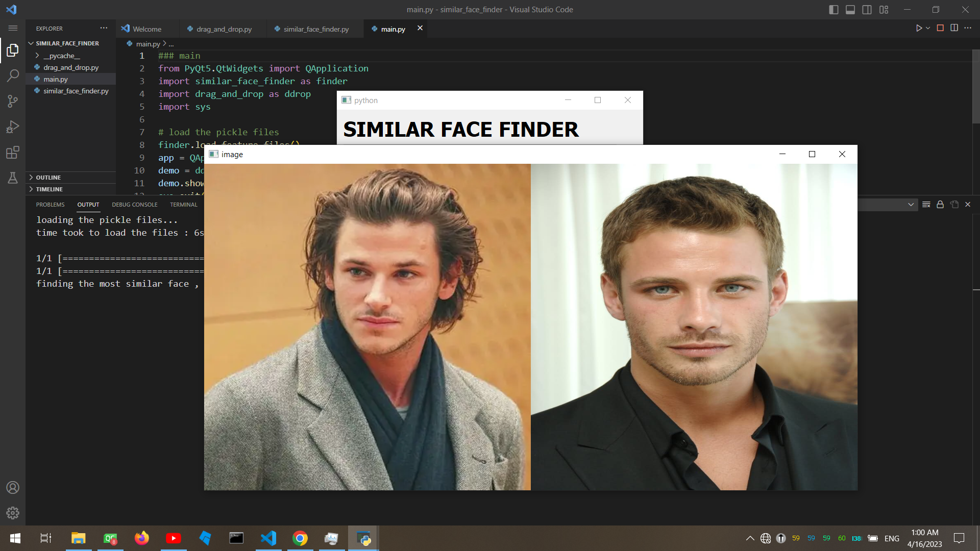980x551 pixels.
Task: Open the Search view
Action: (x=13, y=76)
